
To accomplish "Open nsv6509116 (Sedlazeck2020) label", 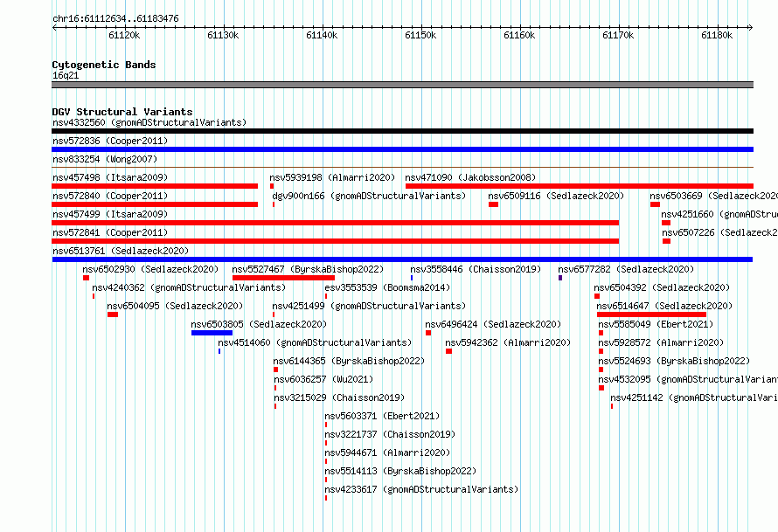I will pyautogui.click(x=556, y=196).
